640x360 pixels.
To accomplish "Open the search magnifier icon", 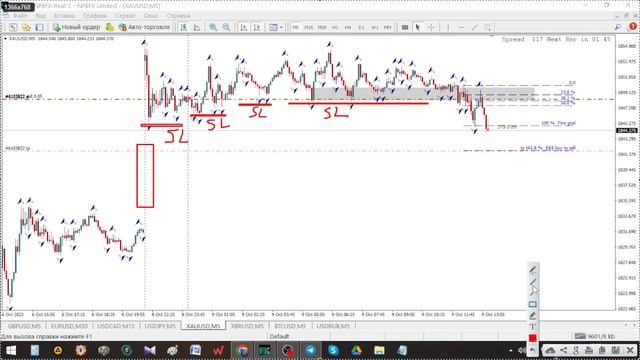I will [x=618, y=27].
